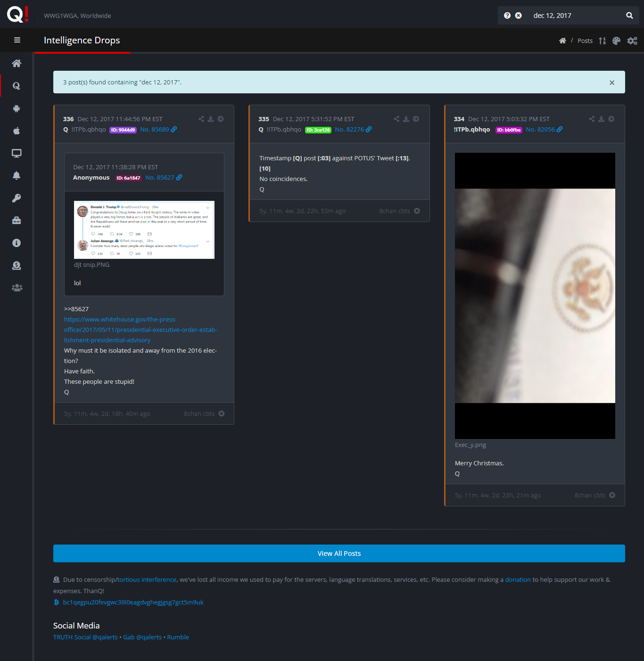
Task: Submit search with the magnifier icon
Action: click(x=629, y=16)
